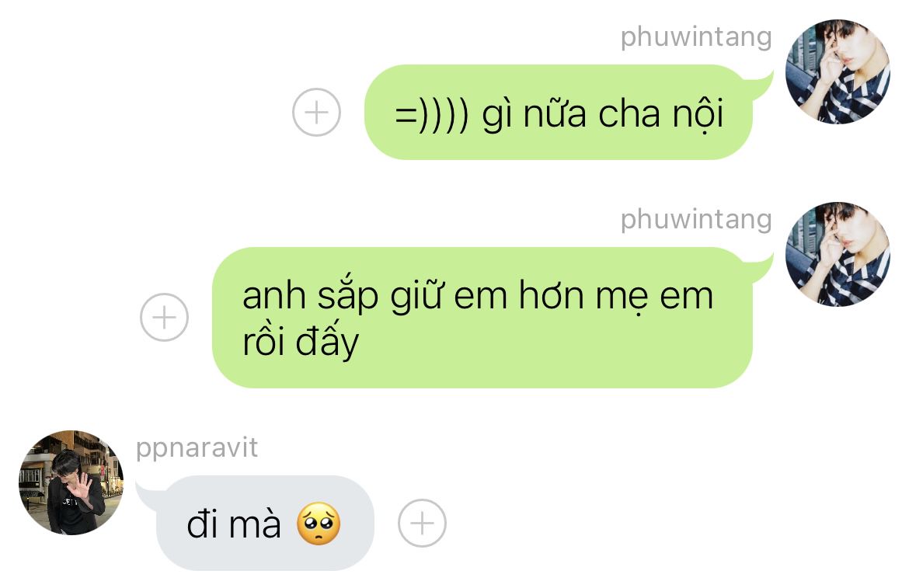Click the pleading face emoji in 'đi mà'
The image size is (909, 588).
click(319, 524)
